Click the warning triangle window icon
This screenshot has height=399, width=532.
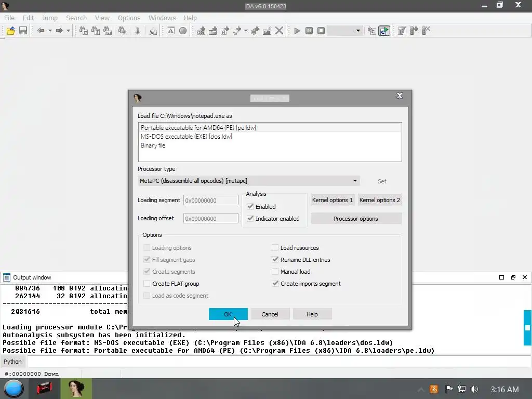[x=170, y=31]
